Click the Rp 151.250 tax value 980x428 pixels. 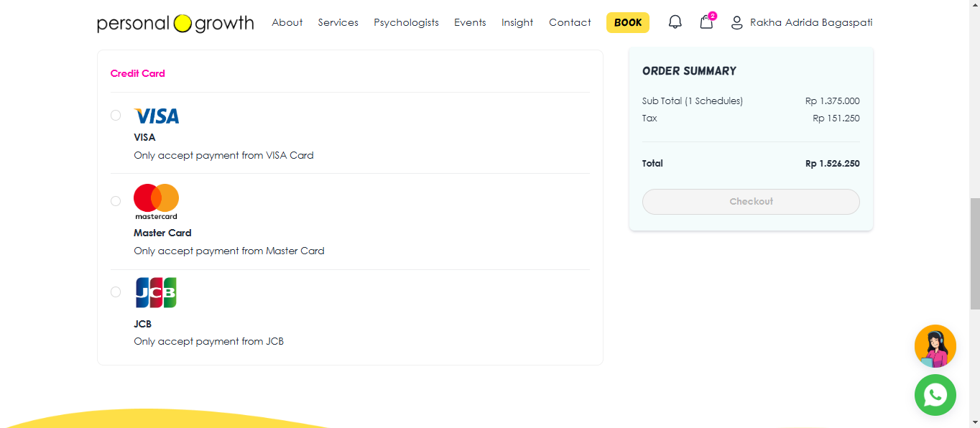point(836,118)
